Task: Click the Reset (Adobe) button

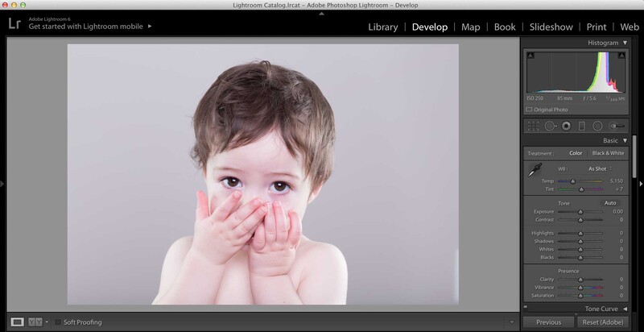Action: tap(603, 322)
